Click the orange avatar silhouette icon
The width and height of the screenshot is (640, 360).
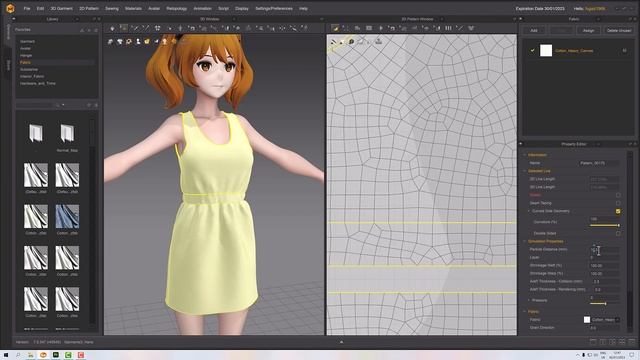click(164, 41)
